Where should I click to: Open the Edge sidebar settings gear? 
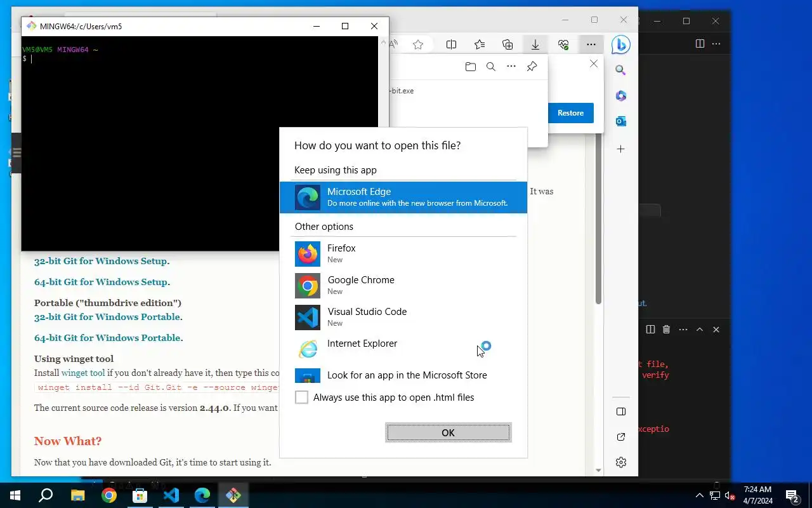[x=621, y=462]
